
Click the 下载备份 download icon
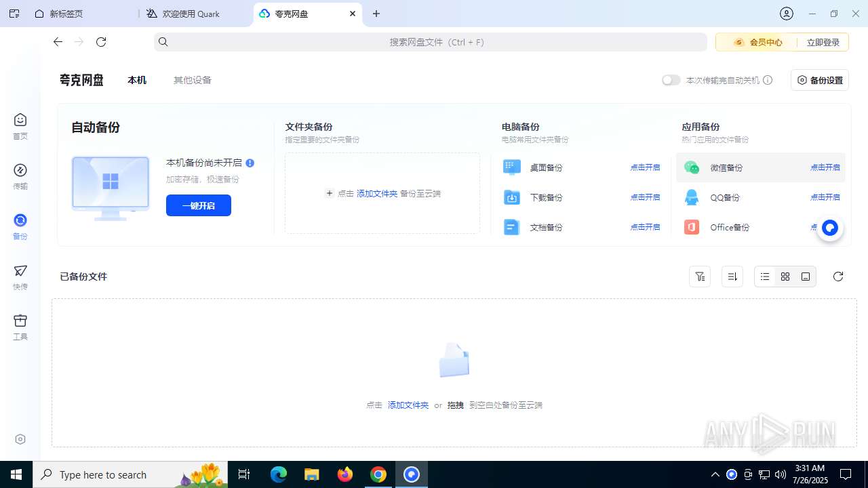(512, 197)
